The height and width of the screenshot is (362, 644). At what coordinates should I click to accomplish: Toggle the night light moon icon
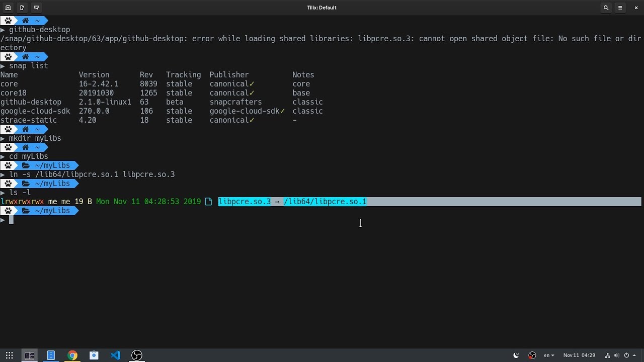[516, 355]
